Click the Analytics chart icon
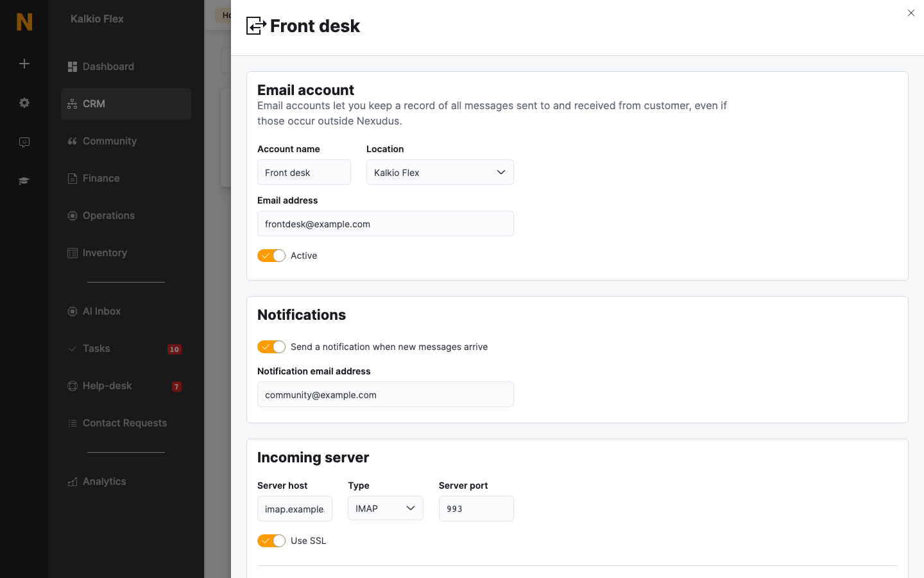Screen dimensions: 924x578 pyautogui.click(x=73, y=482)
